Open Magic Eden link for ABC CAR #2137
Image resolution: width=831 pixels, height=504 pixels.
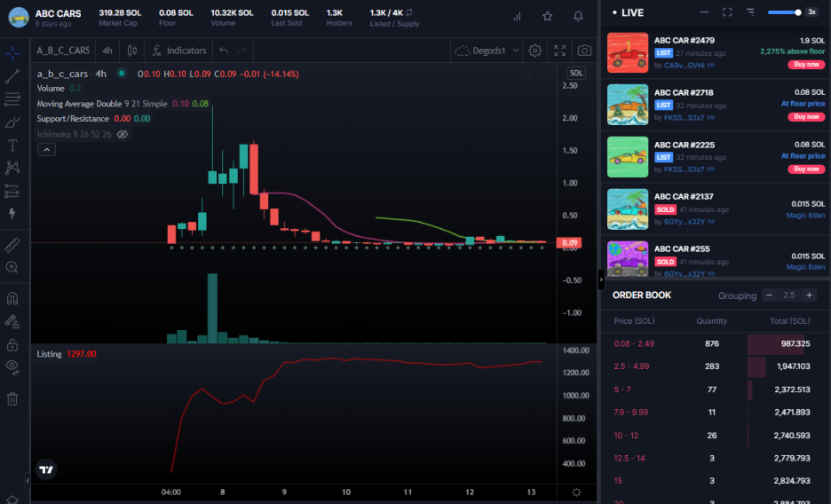tap(805, 215)
